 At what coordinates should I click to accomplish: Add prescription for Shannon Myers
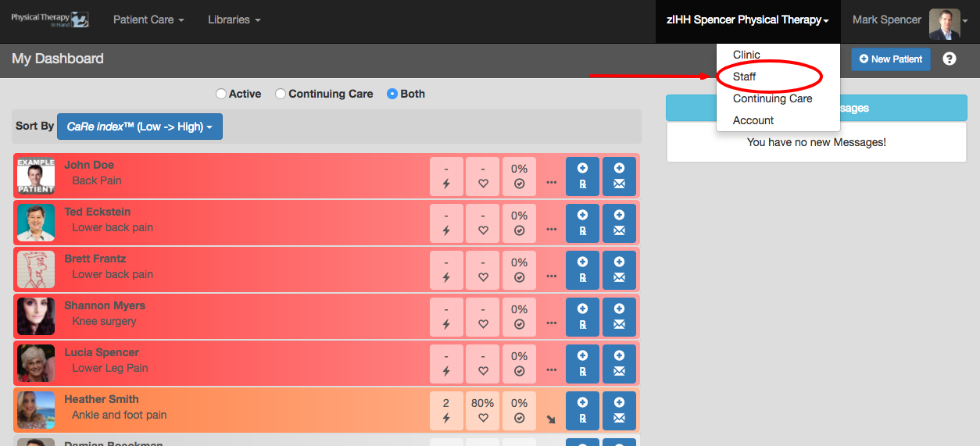coord(582,317)
